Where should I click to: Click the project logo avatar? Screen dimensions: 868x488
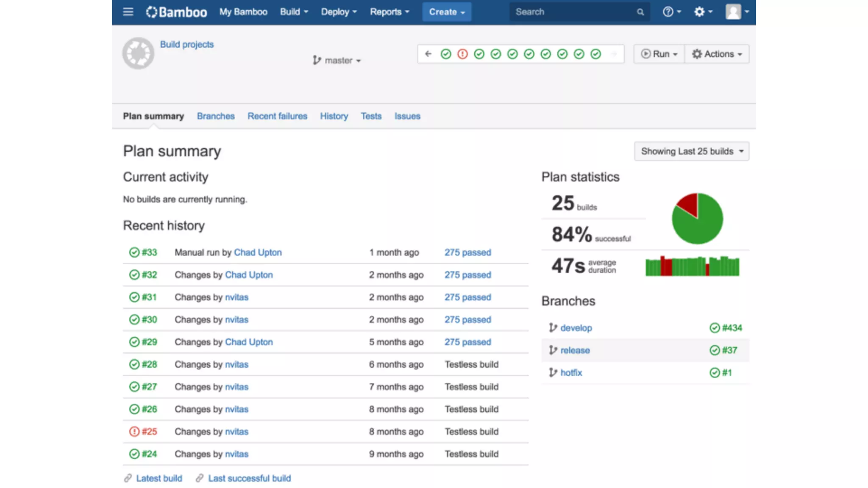point(138,53)
